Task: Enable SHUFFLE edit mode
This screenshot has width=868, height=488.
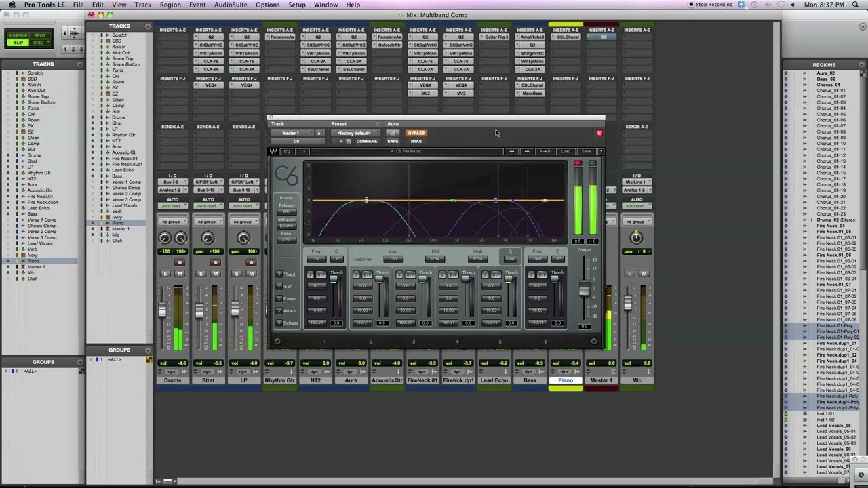Action: click(18, 35)
